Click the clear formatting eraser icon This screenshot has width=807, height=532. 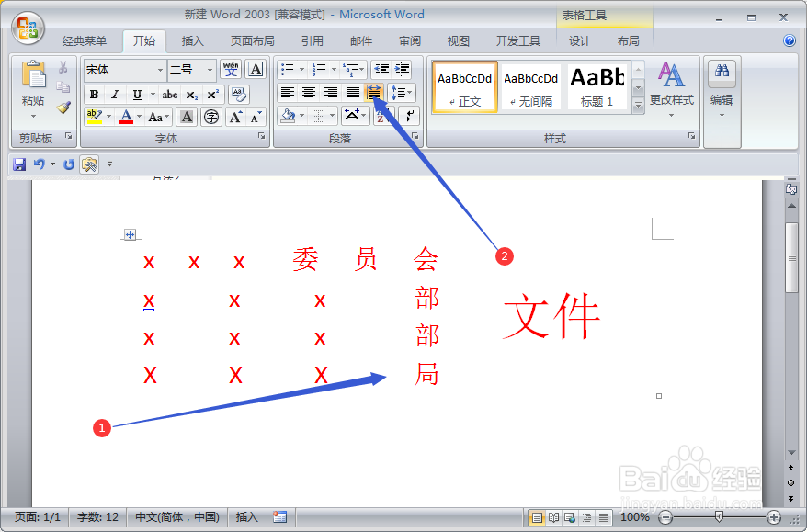(239, 95)
